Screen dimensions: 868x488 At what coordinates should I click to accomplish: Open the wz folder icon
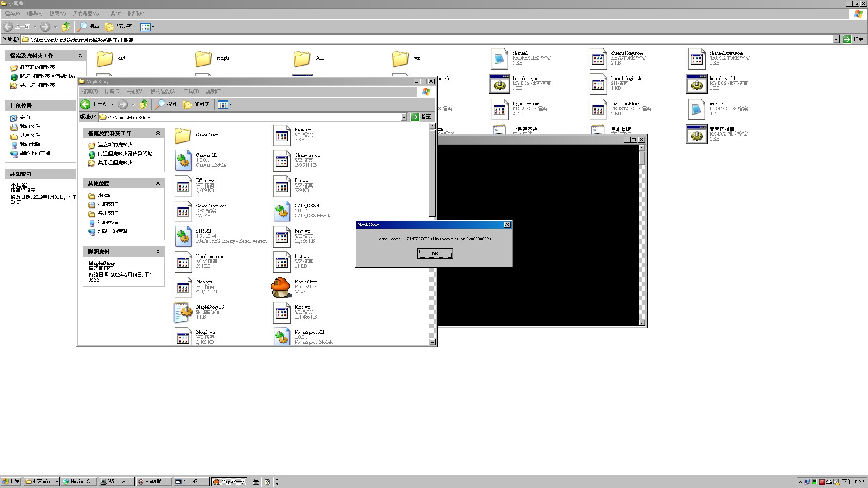click(x=401, y=58)
